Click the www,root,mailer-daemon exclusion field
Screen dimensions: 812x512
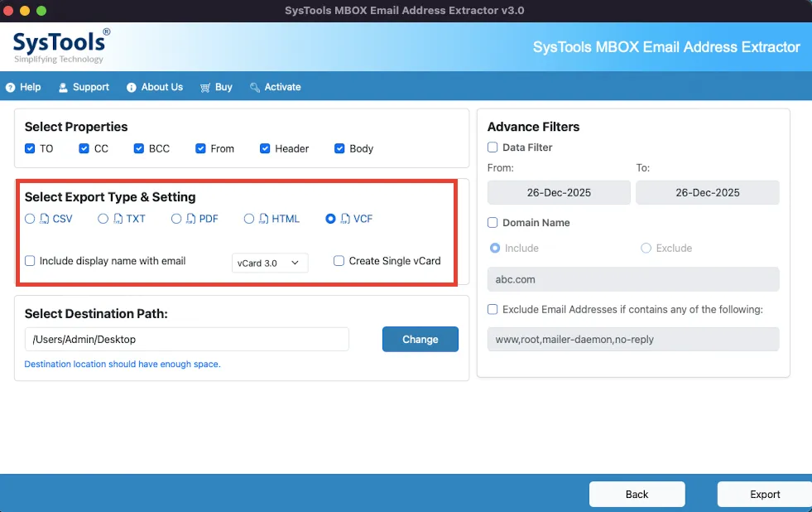[633, 340]
